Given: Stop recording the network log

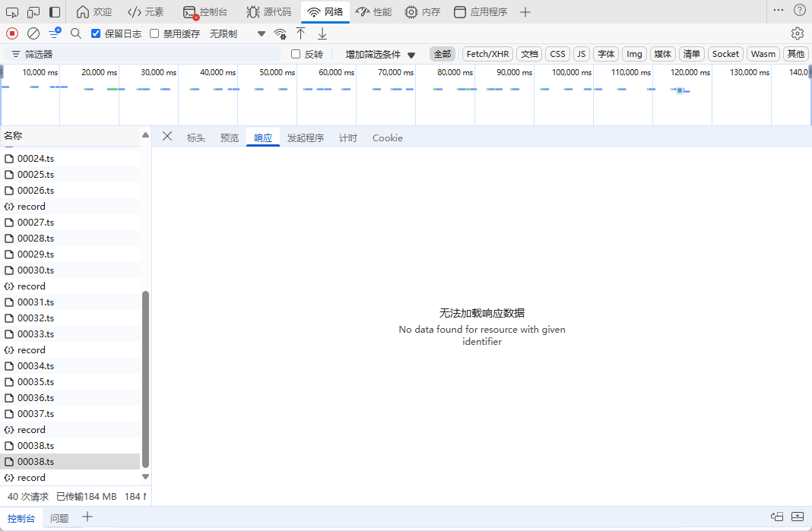Looking at the screenshot, I should tap(12, 33).
